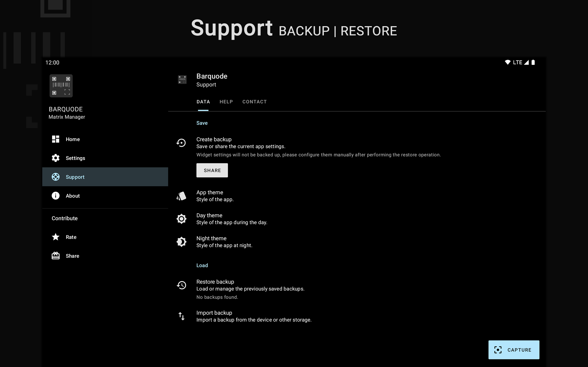Click the Support lifebuoy icon
The image size is (588, 367).
tap(55, 177)
